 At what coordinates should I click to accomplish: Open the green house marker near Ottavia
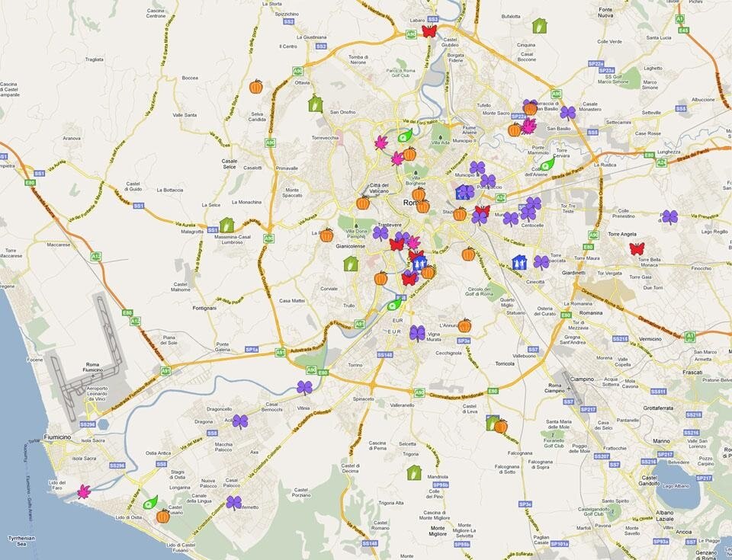pos(316,104)
